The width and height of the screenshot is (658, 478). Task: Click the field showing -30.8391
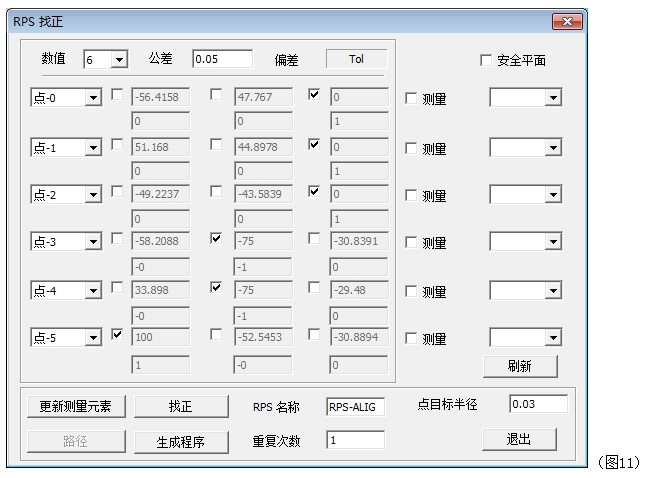(x=359, y=241)
